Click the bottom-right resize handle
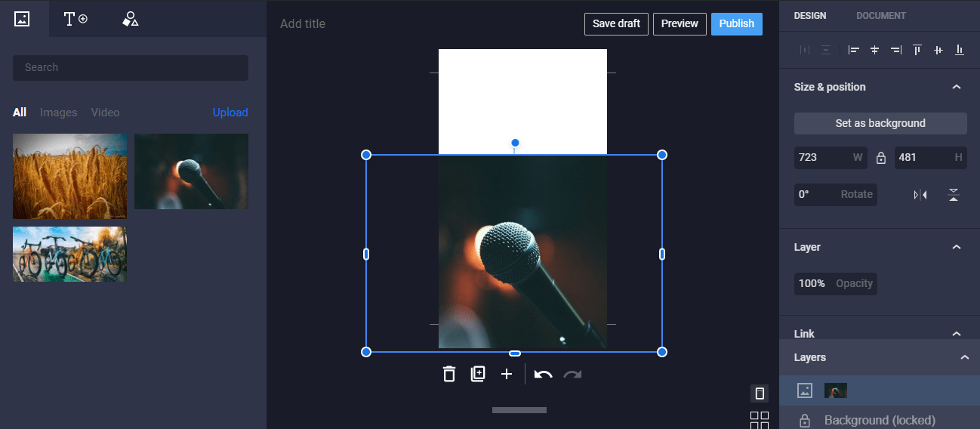The height and width of the screenshot is (429, 980). pyautogui.click(x=662, y=352)
